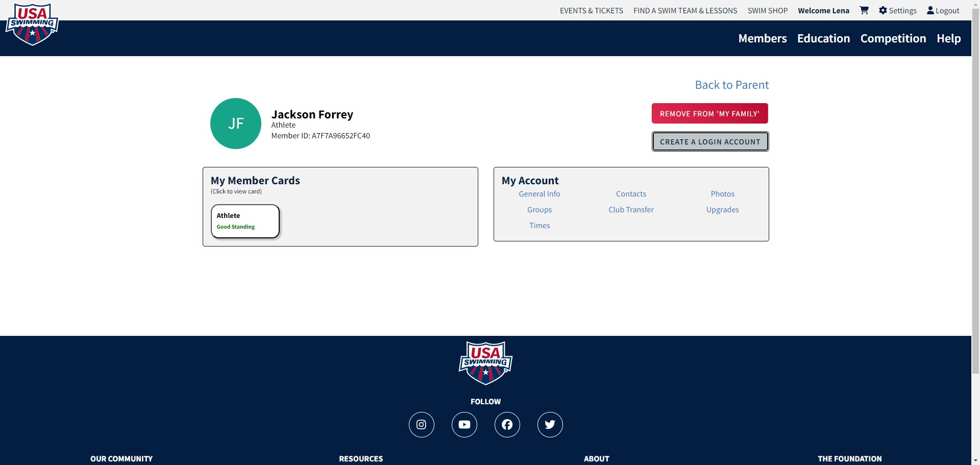This screenshot has height=465, width=980.
Task: Start a Club Transfer
Action: (x=631, y=209)
